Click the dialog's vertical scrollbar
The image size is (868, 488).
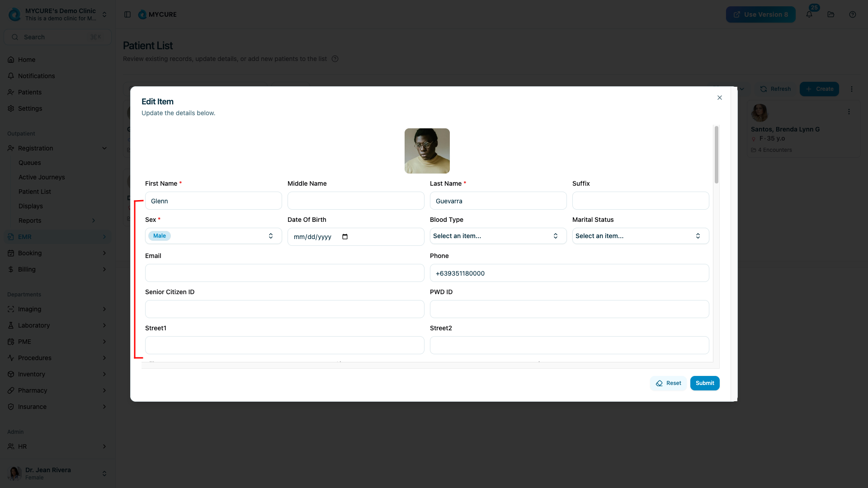(x=716, y=155)
